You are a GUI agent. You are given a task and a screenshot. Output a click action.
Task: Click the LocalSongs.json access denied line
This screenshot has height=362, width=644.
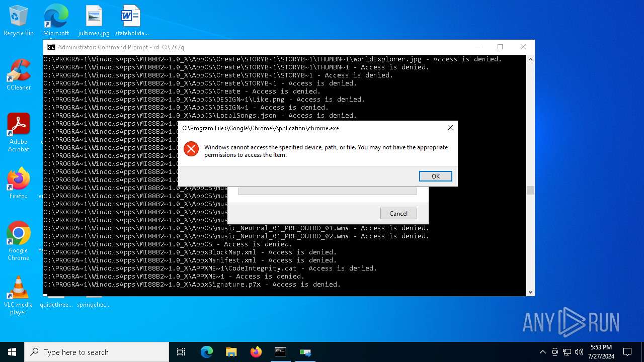200,116
